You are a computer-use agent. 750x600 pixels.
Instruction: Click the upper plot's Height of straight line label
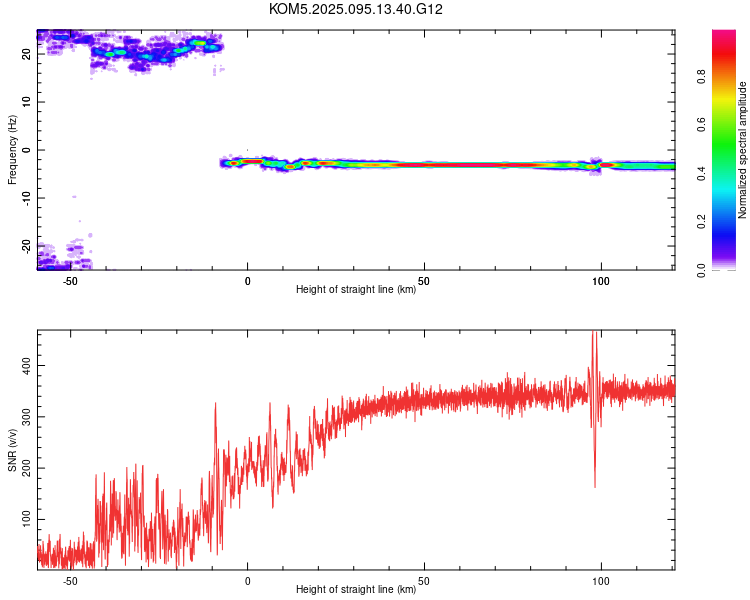[356, 289]
